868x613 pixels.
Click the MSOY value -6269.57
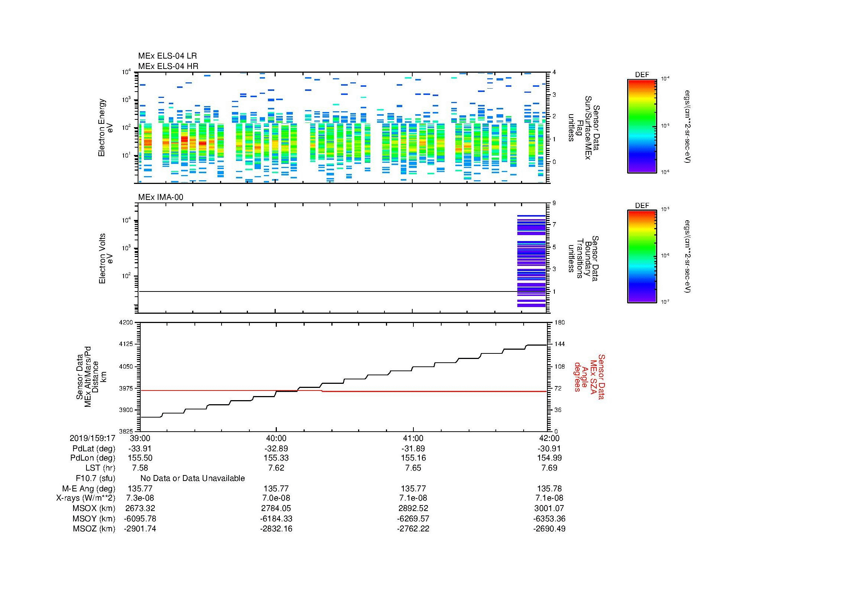click(413, 518)
